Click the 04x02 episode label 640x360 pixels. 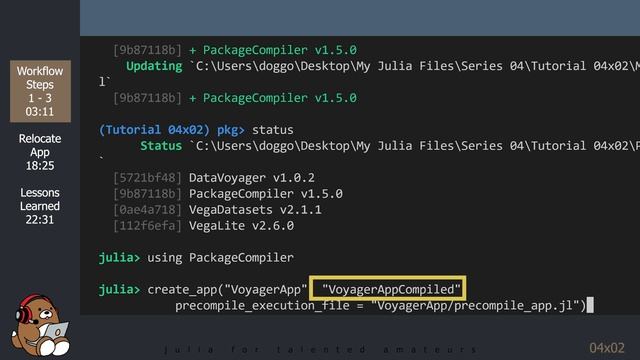[x=607, y=348]
